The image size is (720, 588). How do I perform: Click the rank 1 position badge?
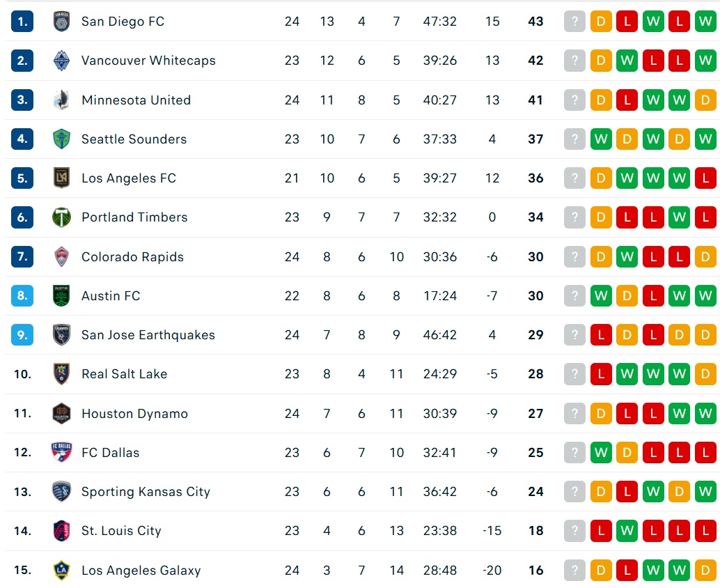click(22, 22)
